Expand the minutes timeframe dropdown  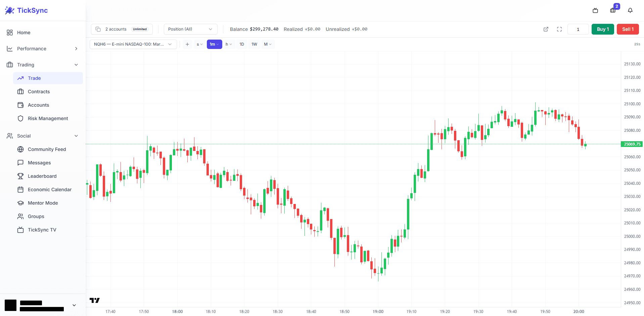click(x=215, y=44)
